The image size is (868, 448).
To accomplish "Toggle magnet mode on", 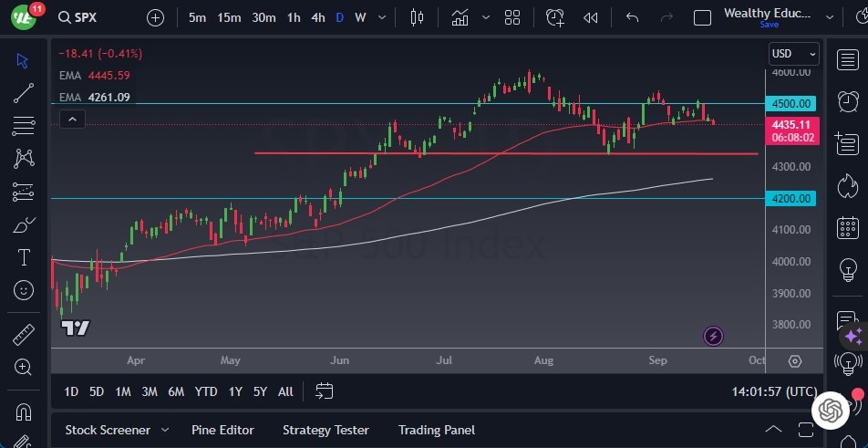I will click(x=24, y=411).
